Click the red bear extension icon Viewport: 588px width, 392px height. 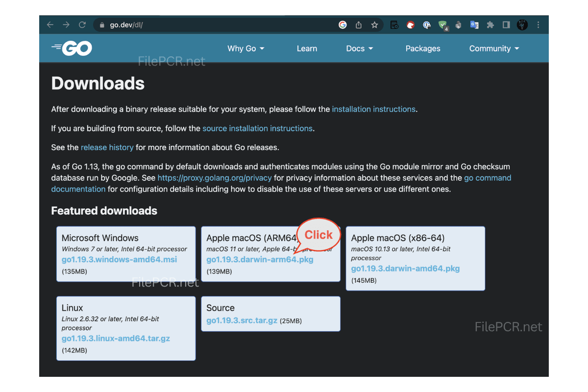click(411, 25)
